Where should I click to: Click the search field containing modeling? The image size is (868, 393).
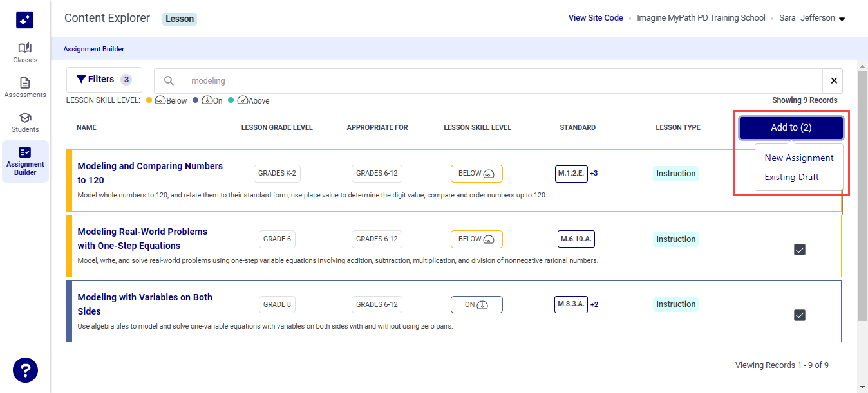pyautogui.click(x=489, y=80)
